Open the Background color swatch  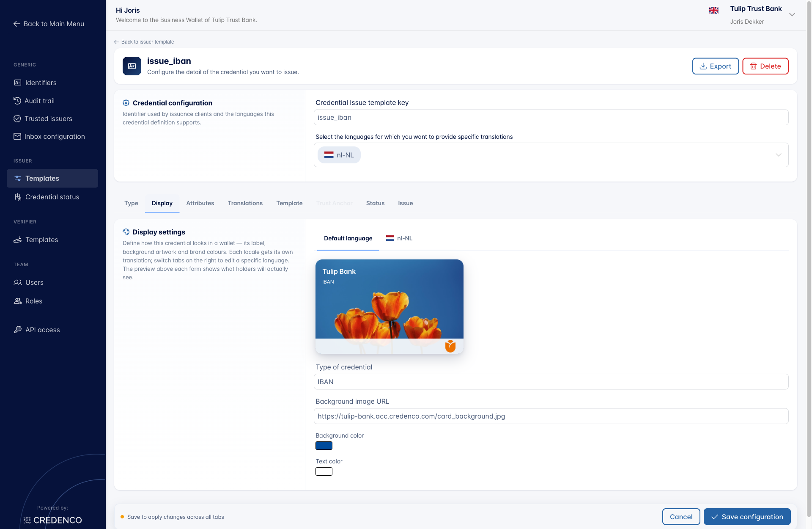(x=324, y=446)
